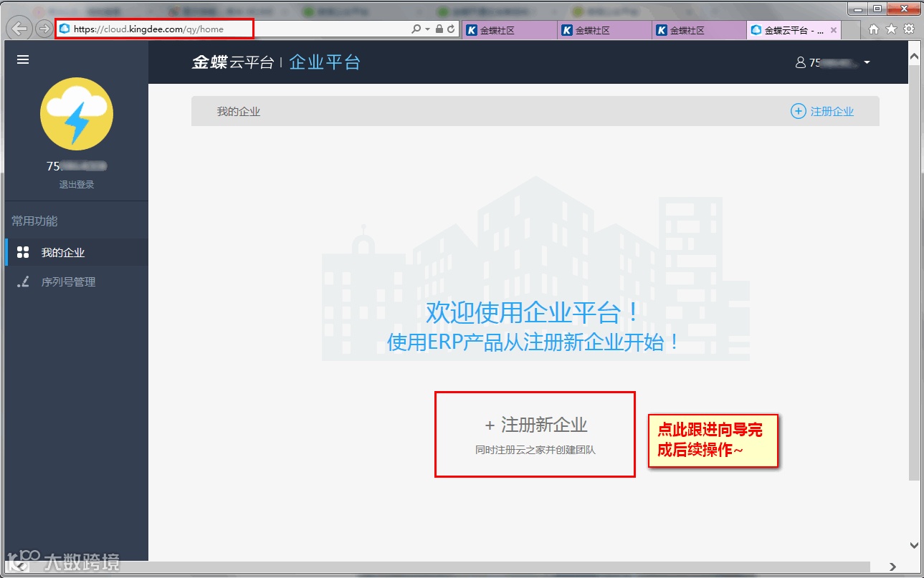Screen dimensions: 924x578
Task: Click the lightning cloud profile avatar
Action: tap(77, 114)
